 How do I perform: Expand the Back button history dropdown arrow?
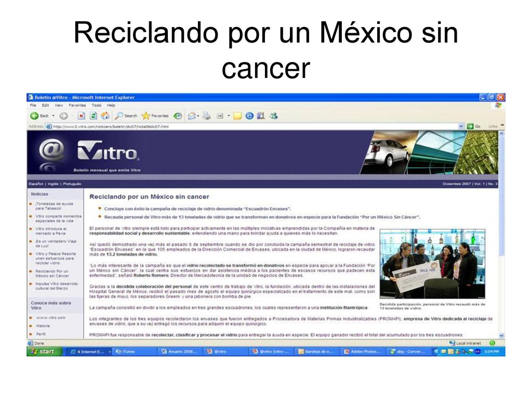click(54, 116)
